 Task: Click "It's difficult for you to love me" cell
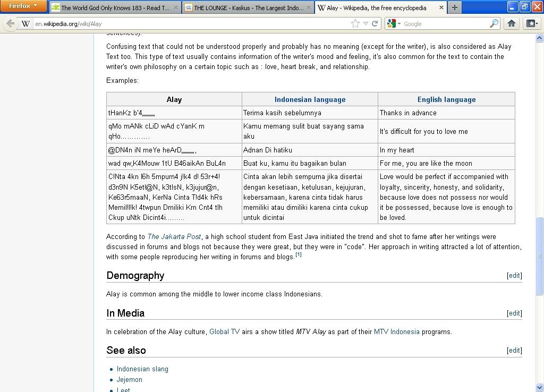pos(446,131)
